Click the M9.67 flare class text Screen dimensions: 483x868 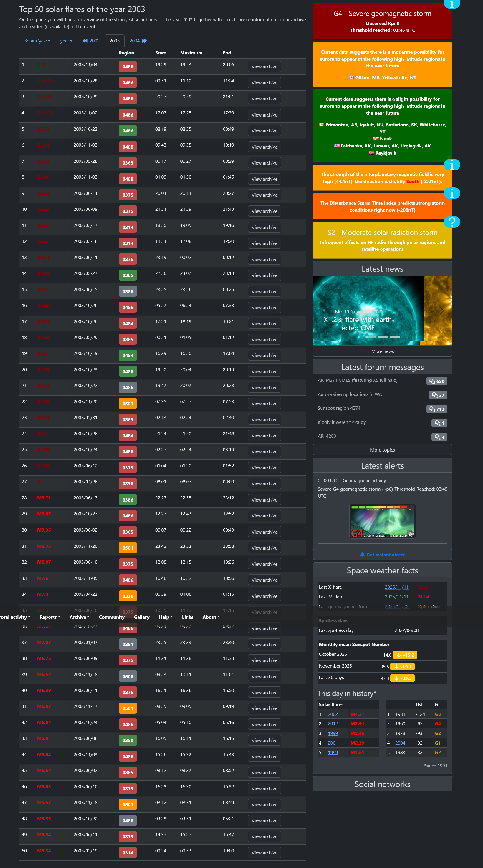tap(44, 514)
